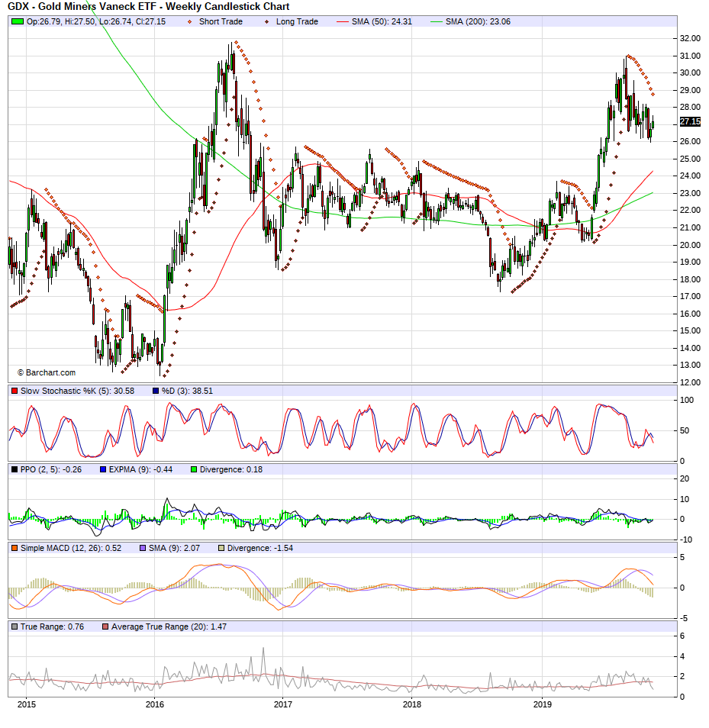Viewport: 709px width, 728px height.
Task: Click the Divergence: -1.54 text
Action: 260,548
